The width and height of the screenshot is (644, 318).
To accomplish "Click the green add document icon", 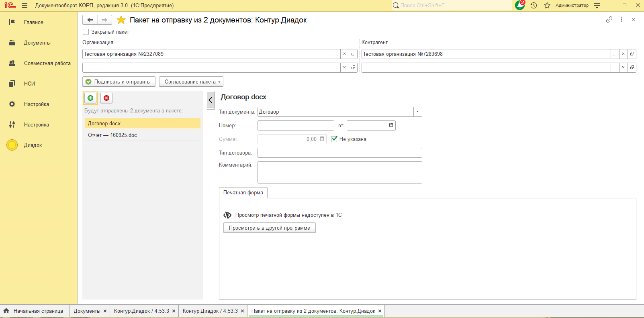I will [x=90, y=98].
